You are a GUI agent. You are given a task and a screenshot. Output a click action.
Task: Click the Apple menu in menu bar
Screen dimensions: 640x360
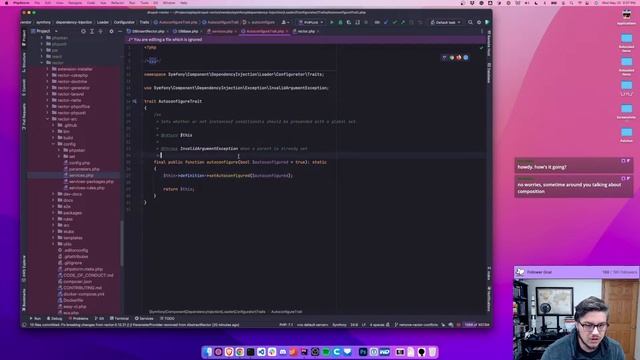pyautogui.click(x=6, y=3)
